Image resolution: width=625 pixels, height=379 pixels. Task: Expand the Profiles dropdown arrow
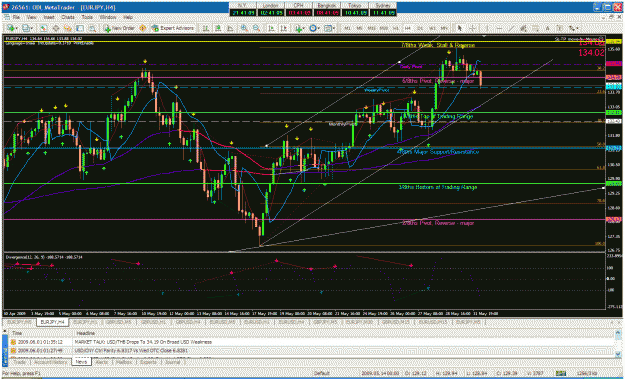[32, 28]
